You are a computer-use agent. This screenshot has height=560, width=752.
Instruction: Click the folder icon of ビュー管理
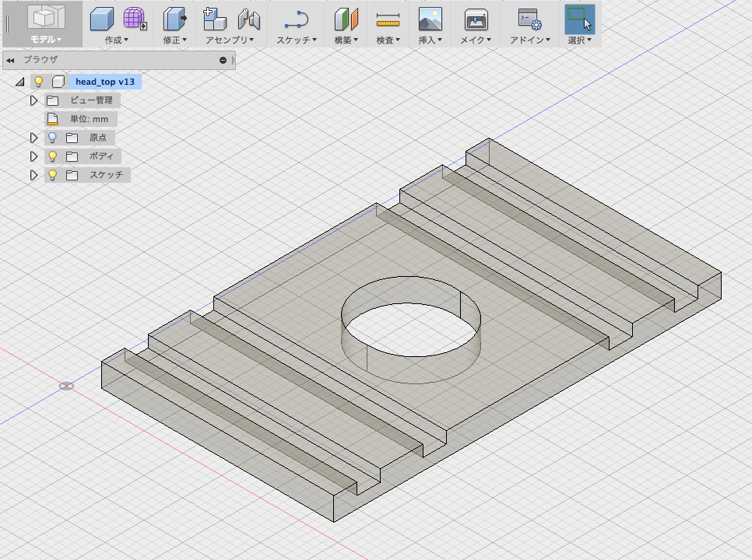[52, 100]
